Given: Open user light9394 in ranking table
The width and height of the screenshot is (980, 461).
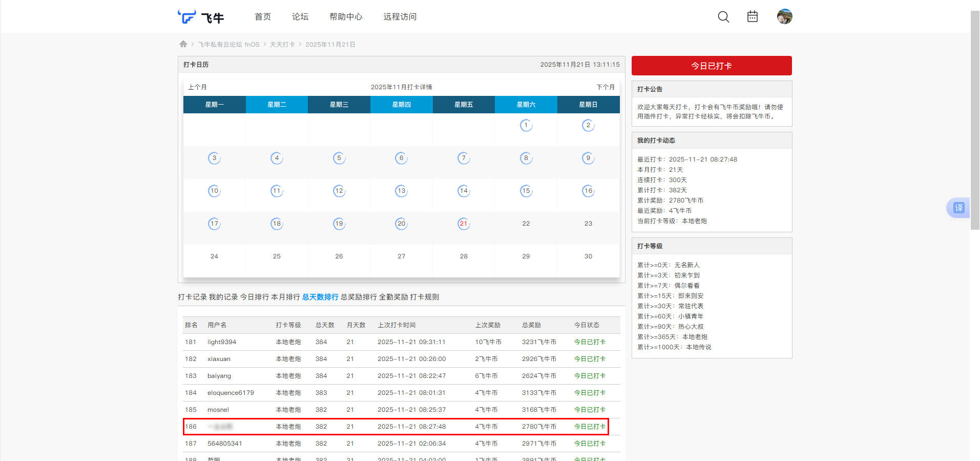Looking at the screenshot, I should 222,342.
